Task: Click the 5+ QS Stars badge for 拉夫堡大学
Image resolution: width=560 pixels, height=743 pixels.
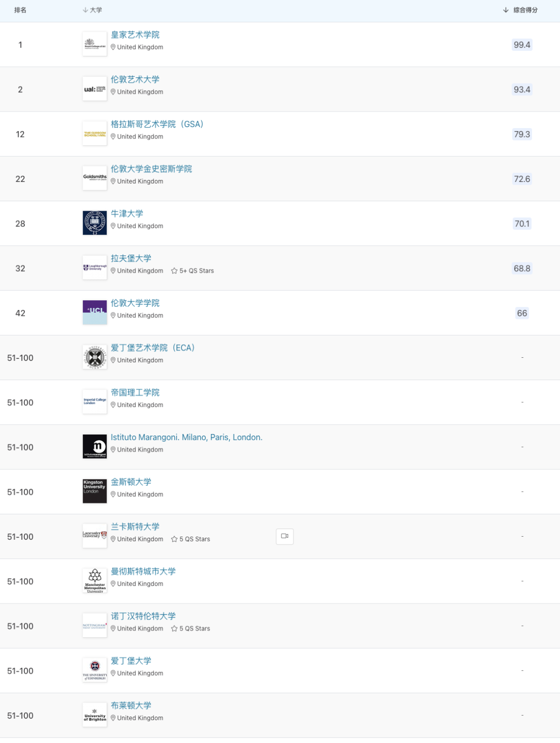Action: point(193,271)
